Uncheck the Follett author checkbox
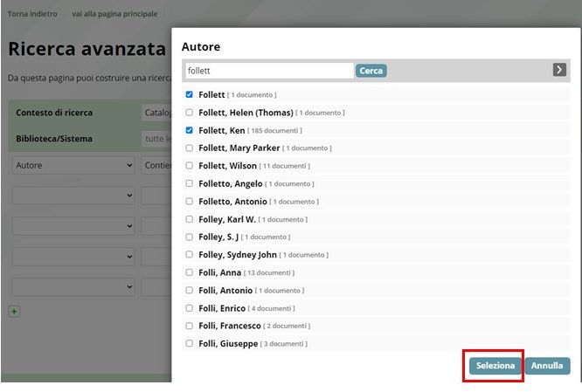Screen dimensions: 582x392 pos(190,94)
